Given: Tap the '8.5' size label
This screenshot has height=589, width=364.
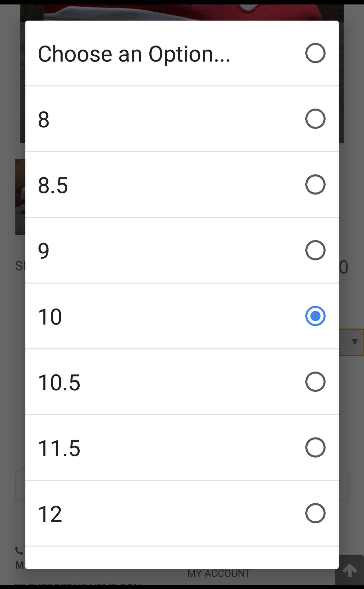Looking at the screenshot, I should tap(53, 185).
